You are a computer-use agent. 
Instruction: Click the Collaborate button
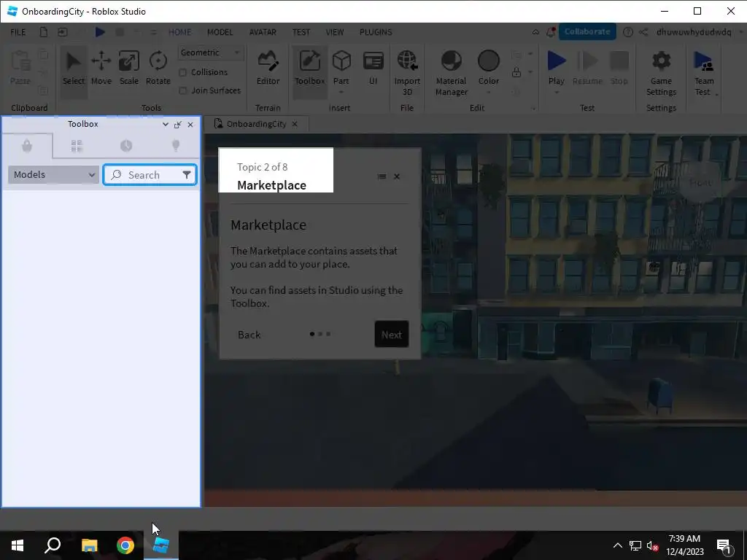[587, 31]
